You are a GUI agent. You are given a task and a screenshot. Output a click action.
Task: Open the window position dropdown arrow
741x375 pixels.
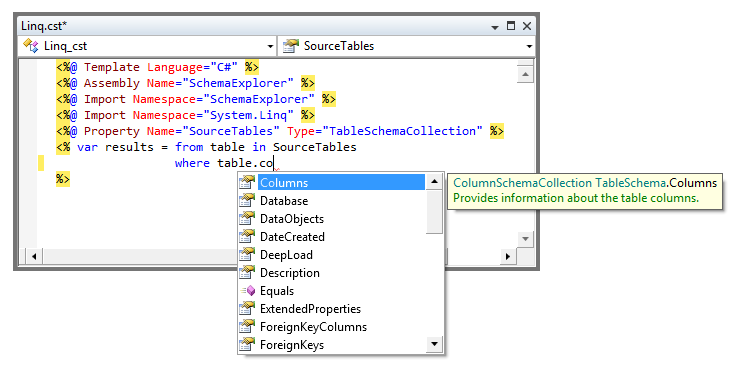tap(495, 27)
